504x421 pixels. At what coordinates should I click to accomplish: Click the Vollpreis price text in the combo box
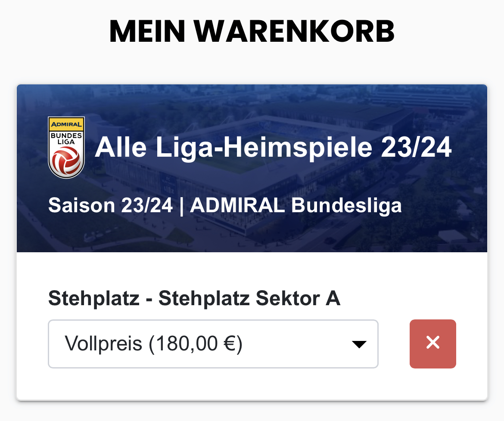[x=154, y=344]
